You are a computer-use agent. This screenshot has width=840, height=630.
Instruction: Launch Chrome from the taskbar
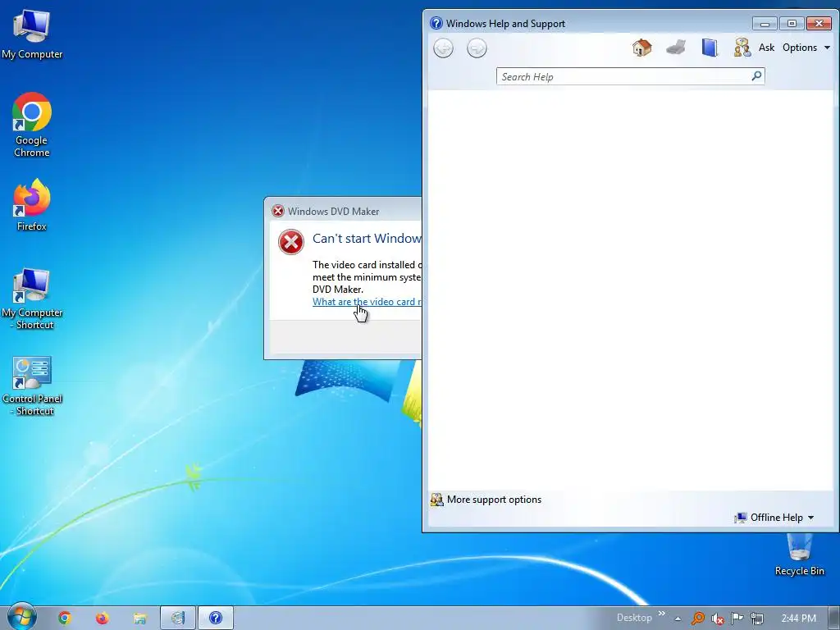(65, 619)
